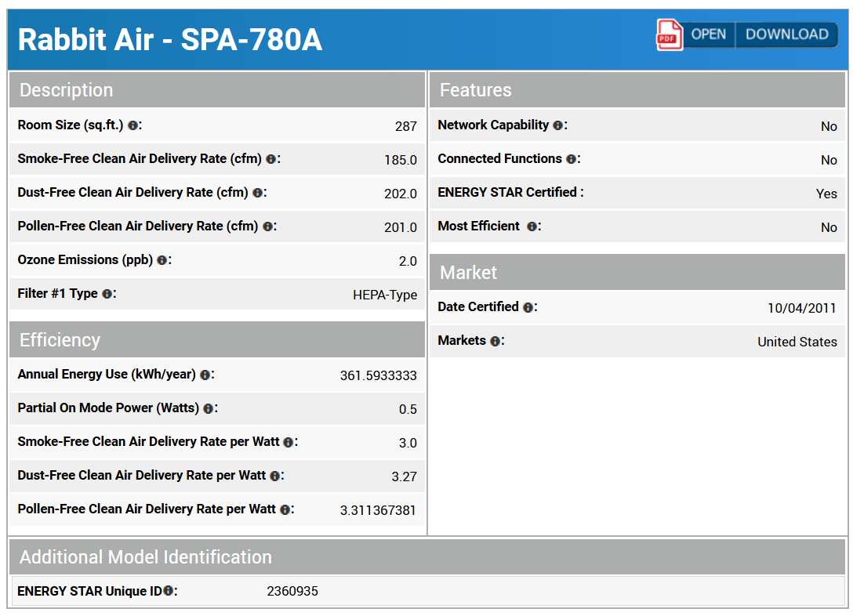Click info icon next to Room Size

tap(133, 125)
